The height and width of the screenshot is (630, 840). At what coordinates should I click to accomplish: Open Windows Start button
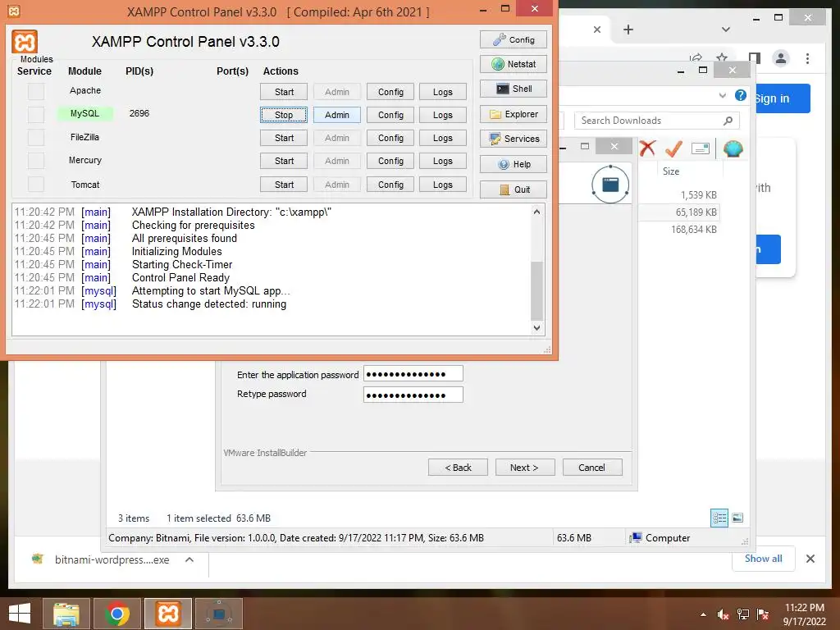(20, 614)
